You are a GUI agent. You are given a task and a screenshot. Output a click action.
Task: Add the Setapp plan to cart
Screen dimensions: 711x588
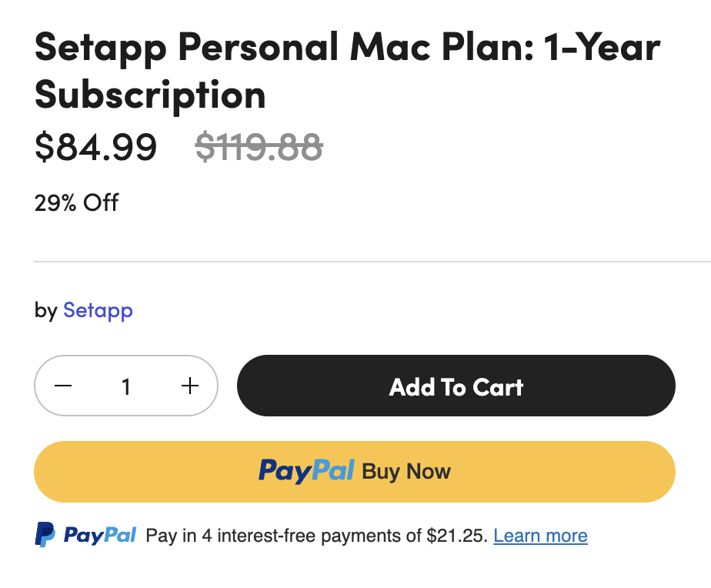pos(456,386)
